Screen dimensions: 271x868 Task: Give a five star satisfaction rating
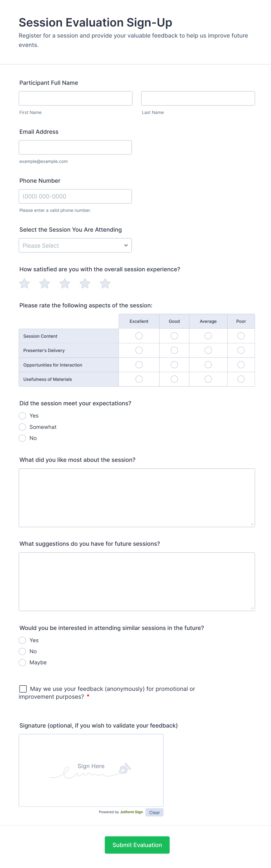pyautogui.click(x=105, y=284)
